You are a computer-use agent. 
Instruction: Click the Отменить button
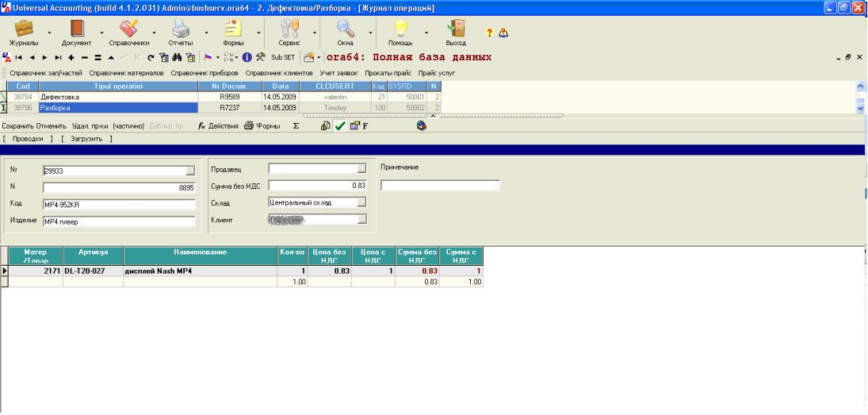[52, 126]
